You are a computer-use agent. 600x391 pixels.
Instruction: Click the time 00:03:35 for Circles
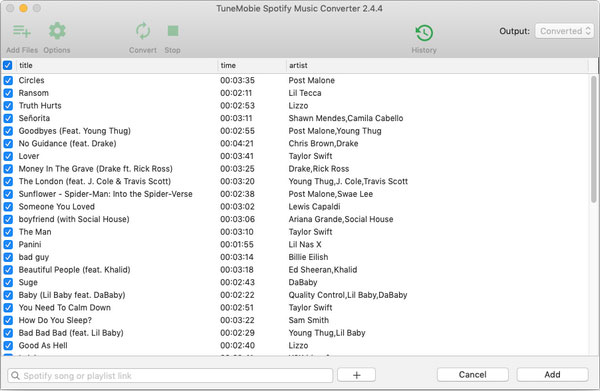pos(237,80)
